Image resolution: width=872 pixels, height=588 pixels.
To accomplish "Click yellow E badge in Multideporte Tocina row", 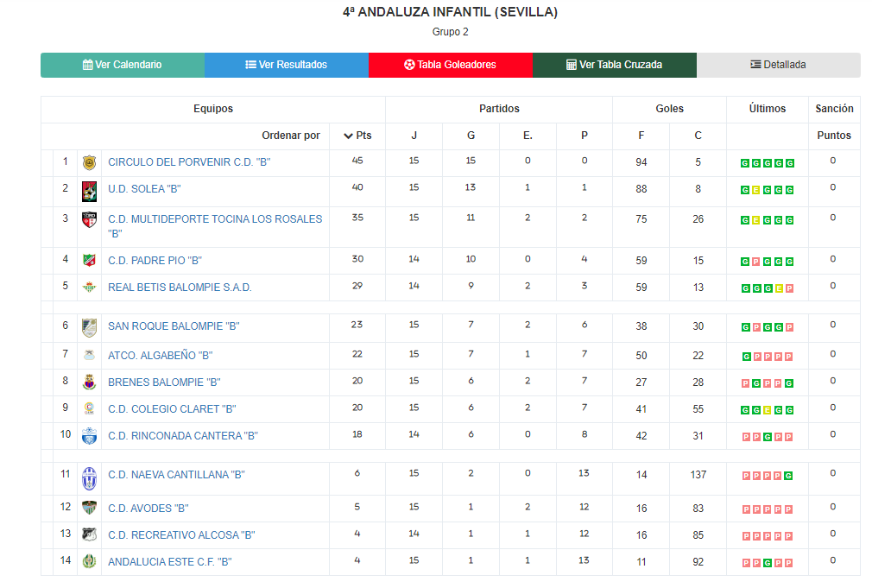I will click(x=755, y=220).
